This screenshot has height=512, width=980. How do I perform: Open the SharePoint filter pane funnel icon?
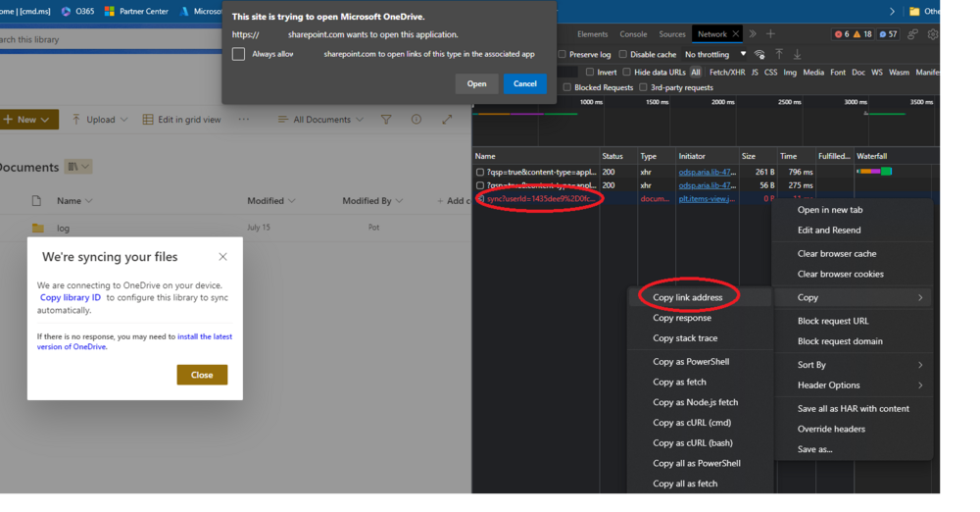pyautogui.click(x=386, y=120)
